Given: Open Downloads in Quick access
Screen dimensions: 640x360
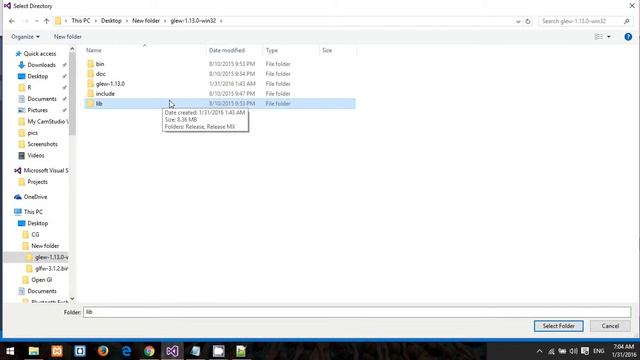Looking at the screenshot, I should coord(41,65).
